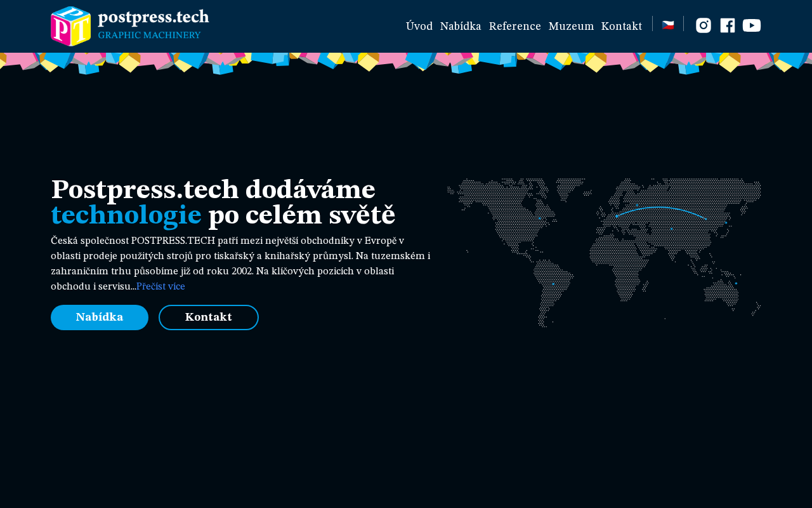Click the outlined Kontakt button
This screenshot has width=812, height=508.
click(x=209, y=317)
